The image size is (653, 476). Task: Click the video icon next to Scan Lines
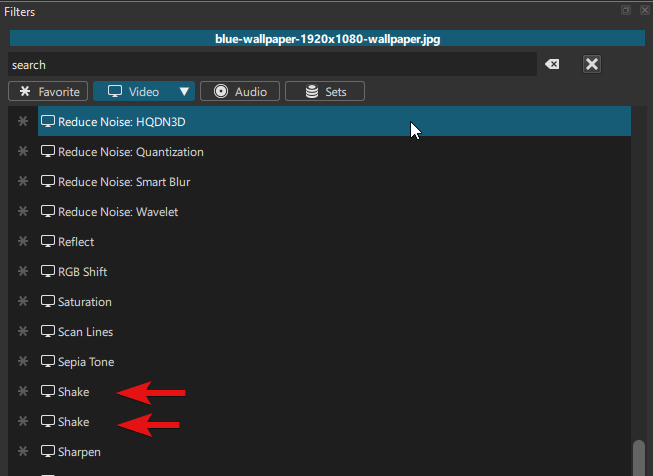pyautogui.click(x=48, y=331)
